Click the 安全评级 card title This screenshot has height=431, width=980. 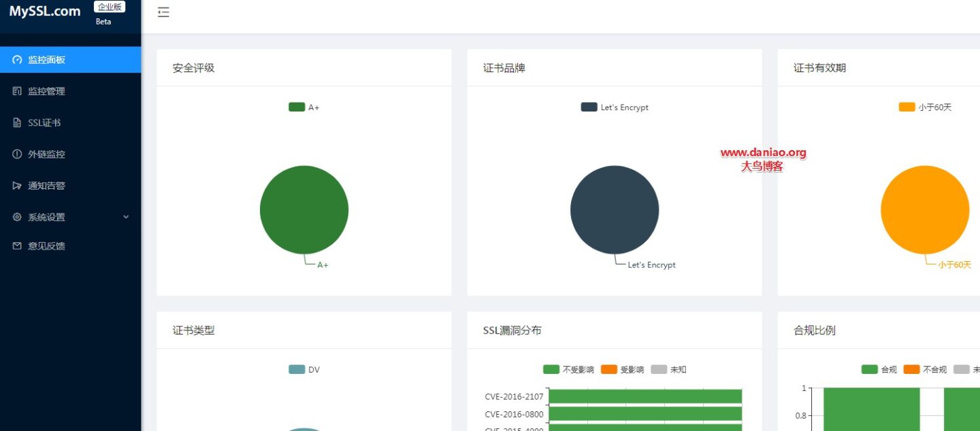tap(194, 68)
